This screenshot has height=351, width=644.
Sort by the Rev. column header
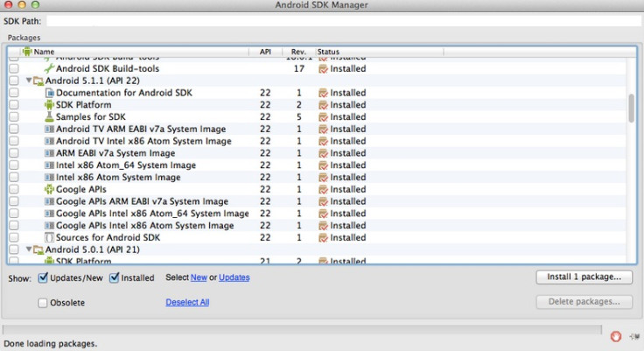click(x=298, y=52)
